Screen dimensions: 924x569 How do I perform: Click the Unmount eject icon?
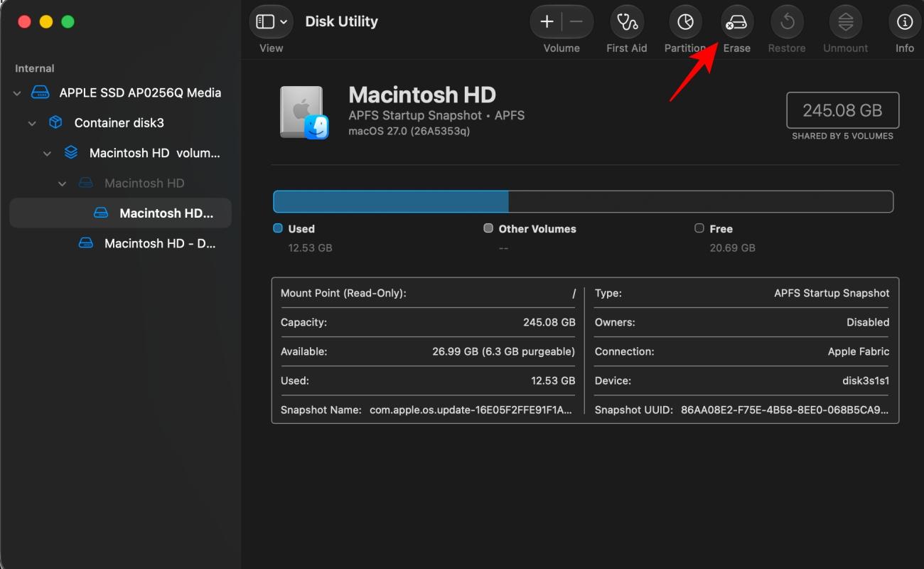coord(846,22)
